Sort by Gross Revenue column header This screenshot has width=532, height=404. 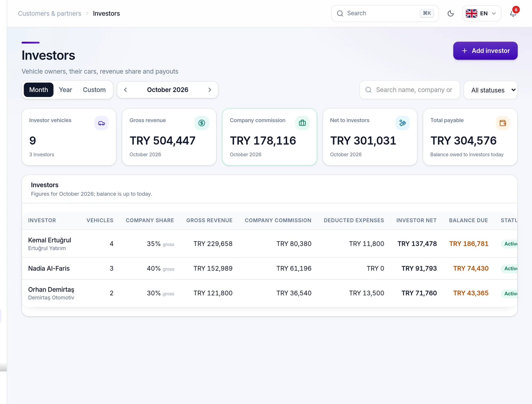coord(209,220)
